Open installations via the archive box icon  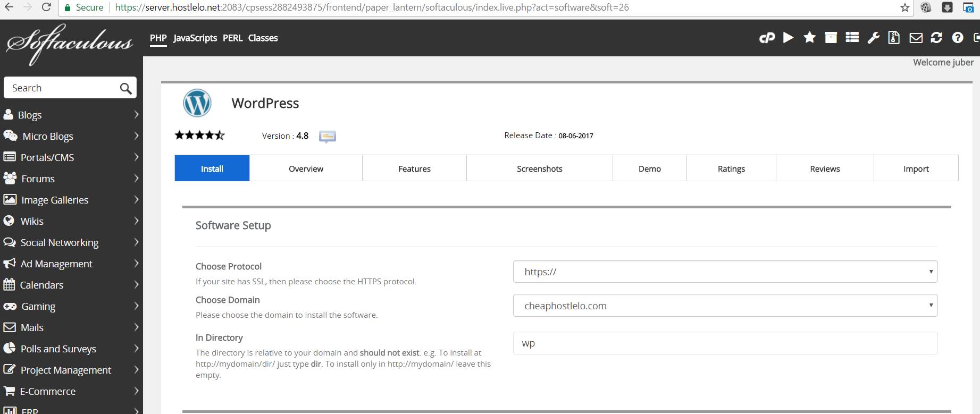coord(831,37)
